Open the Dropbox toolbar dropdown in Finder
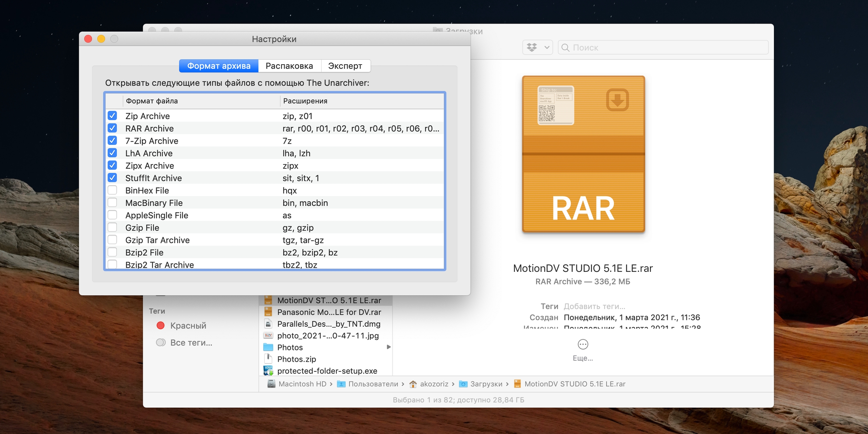Screen dimensions: 868x434 (x=538, y=48)
